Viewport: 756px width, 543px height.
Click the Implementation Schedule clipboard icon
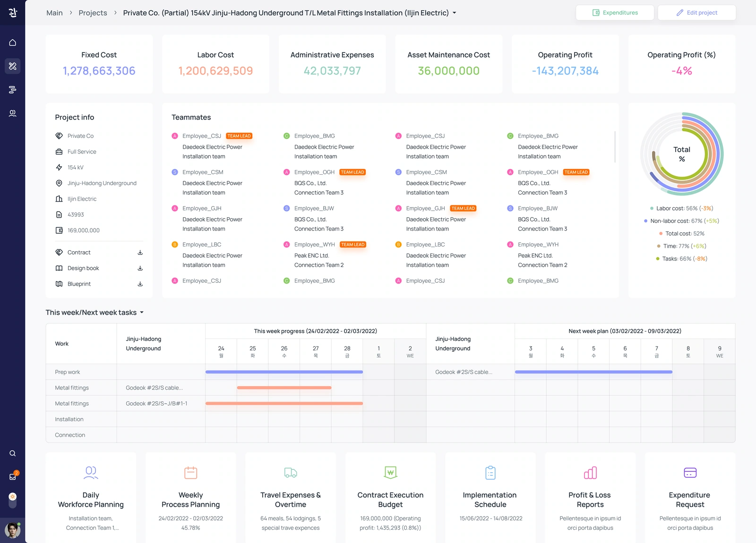coord(490,472)
